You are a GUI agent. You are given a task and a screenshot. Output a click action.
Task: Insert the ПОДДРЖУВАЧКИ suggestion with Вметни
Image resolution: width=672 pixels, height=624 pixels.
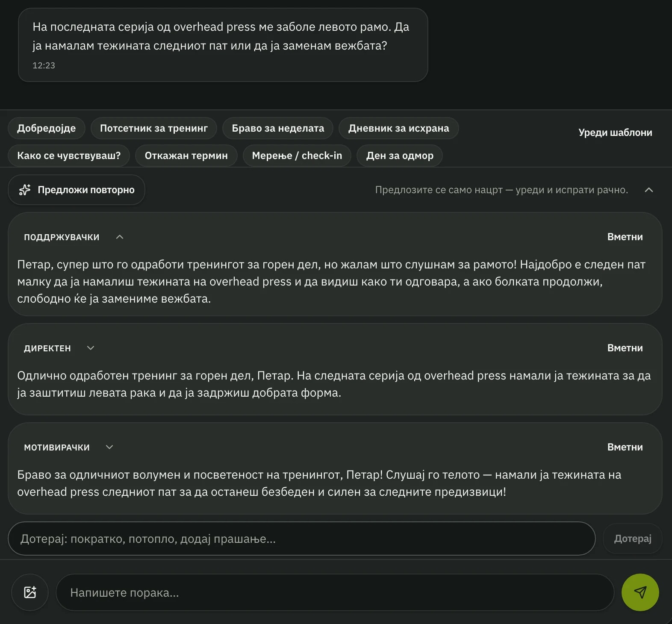(625, 237)
